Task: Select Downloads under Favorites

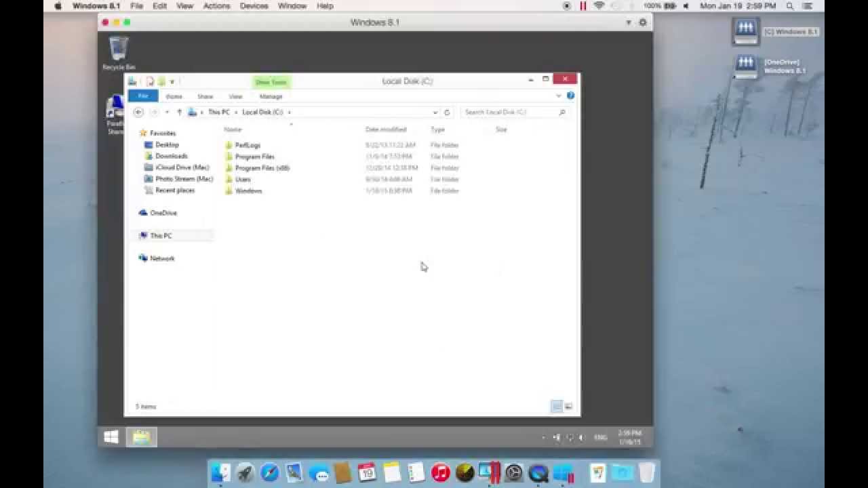Action: coord(166,156)
